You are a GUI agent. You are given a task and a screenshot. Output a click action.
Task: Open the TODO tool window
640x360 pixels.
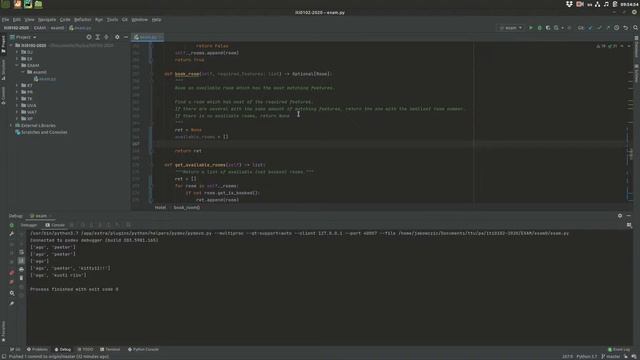(85, 349)
